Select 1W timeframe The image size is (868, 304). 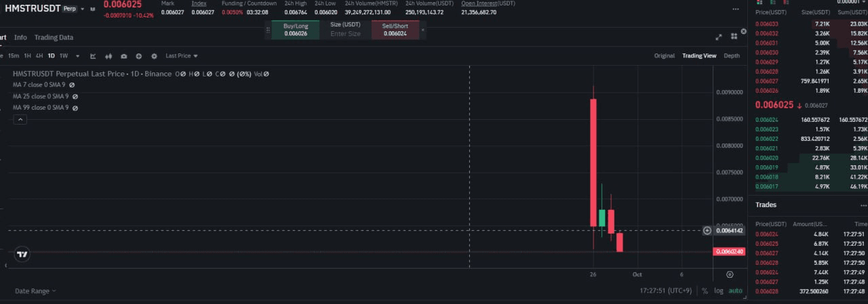click(64, 56)
